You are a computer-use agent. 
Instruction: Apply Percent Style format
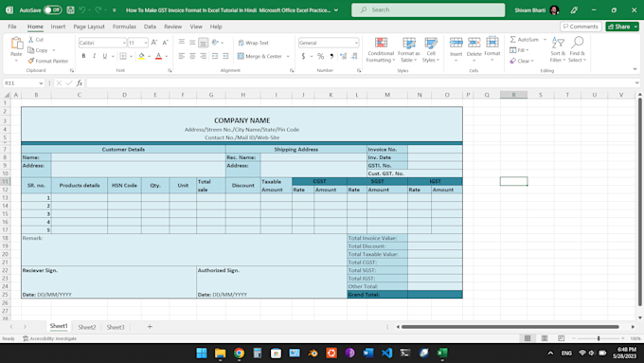coord(320,56)
